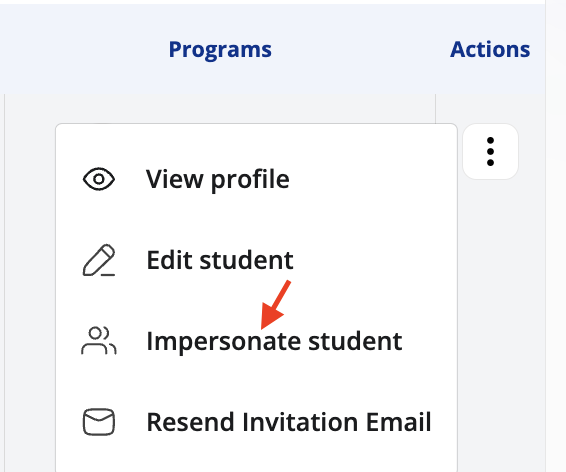Viewport: 566px width, 472px height.
Task: Choose Edit student from the menu
Action: point(256,260)
